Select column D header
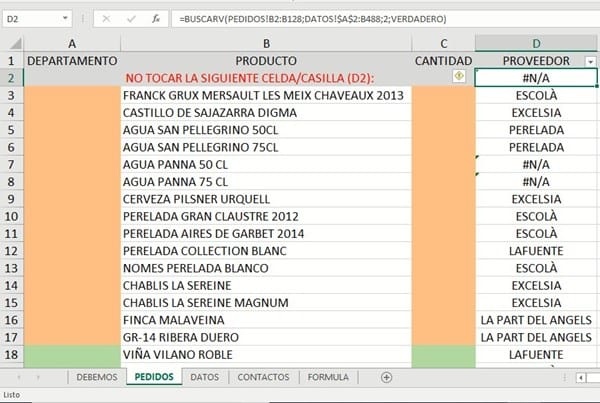 tap(536, 44)
